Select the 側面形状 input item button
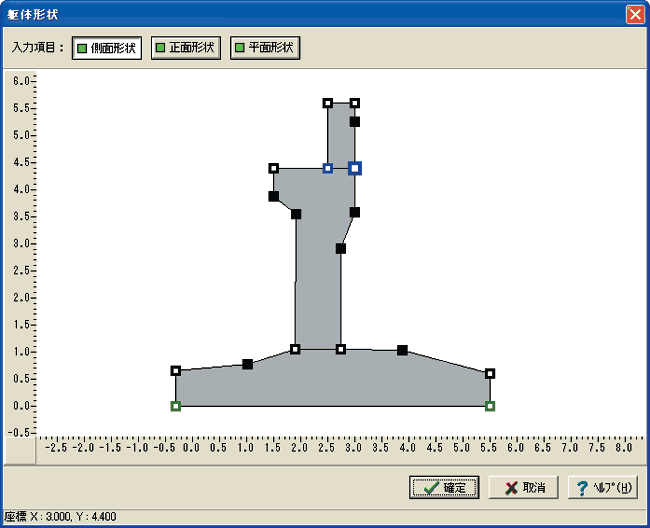 tap(107, 48)
